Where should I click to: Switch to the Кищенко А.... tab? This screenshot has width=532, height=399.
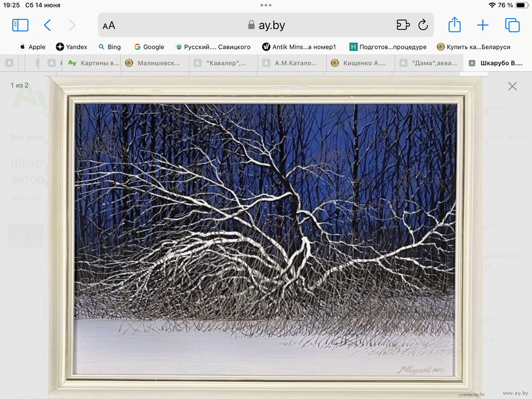pyautogui.click(x=361, y=63)
